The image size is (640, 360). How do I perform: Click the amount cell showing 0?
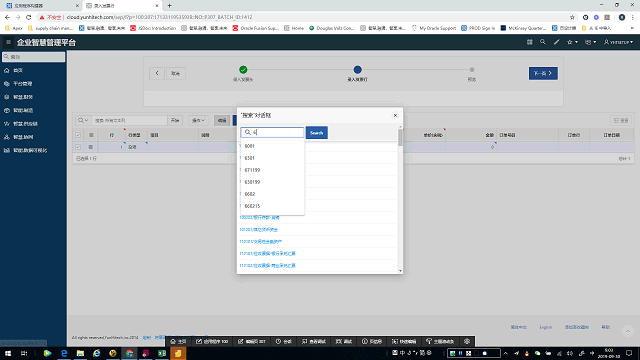(470, 147)
